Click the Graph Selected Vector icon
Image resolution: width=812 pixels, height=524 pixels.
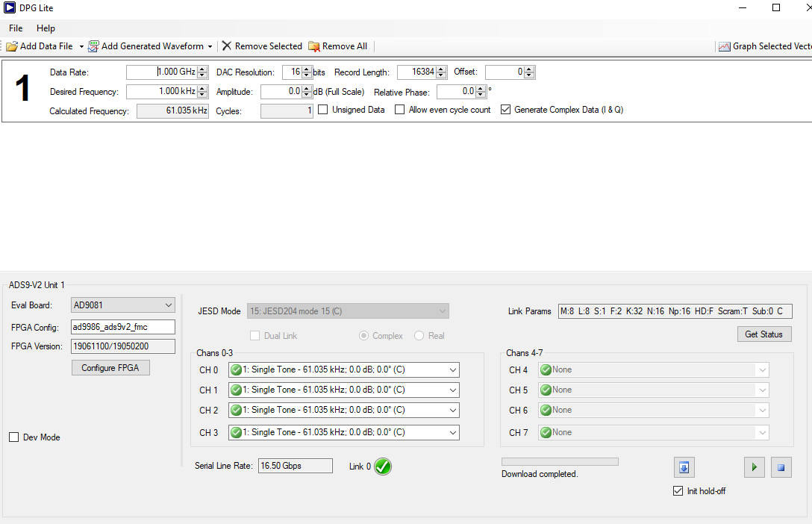pos(724,46)
